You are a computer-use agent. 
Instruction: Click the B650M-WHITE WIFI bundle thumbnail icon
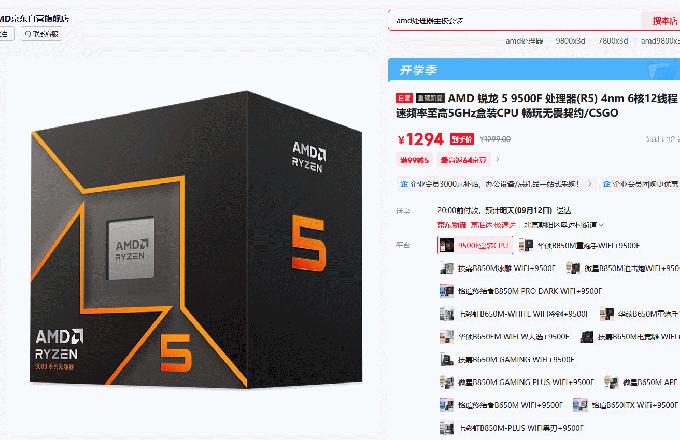point(447,313)
